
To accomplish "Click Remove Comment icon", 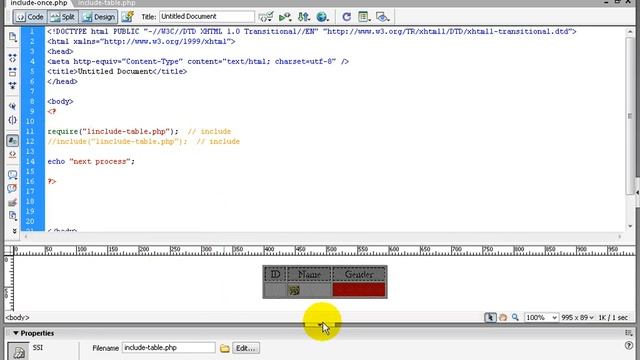I will tap(13, 189).
